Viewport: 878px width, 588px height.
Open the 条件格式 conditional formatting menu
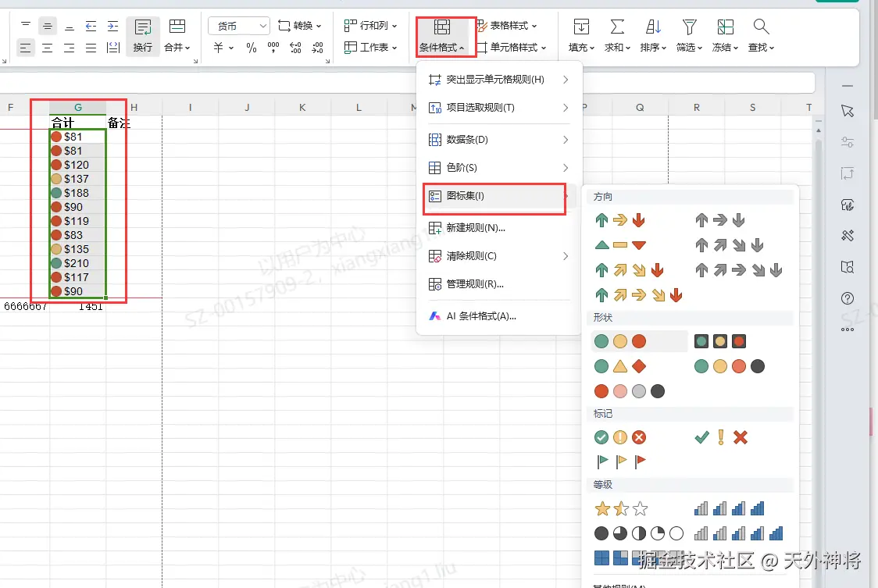(x=442, y=37)
